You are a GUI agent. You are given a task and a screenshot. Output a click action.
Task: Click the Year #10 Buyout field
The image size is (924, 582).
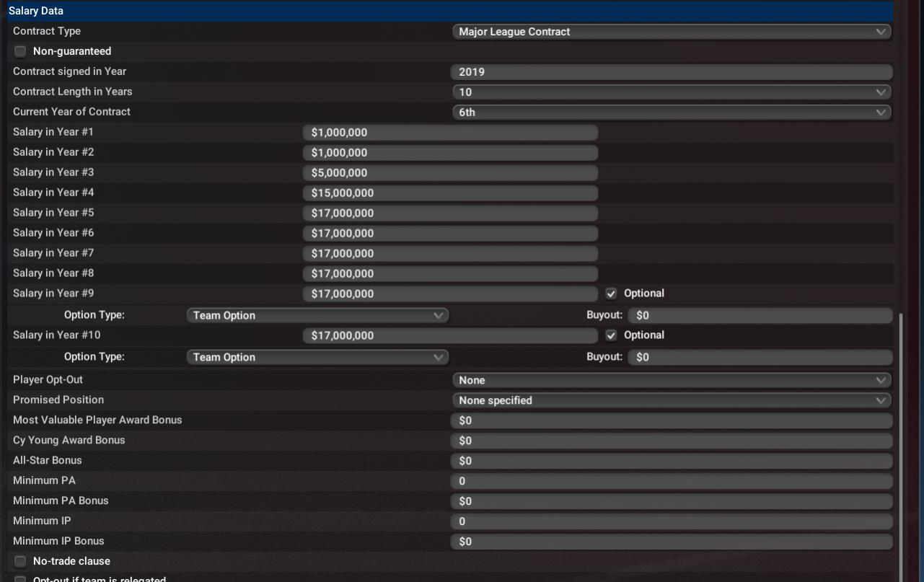tap(760, 358)
